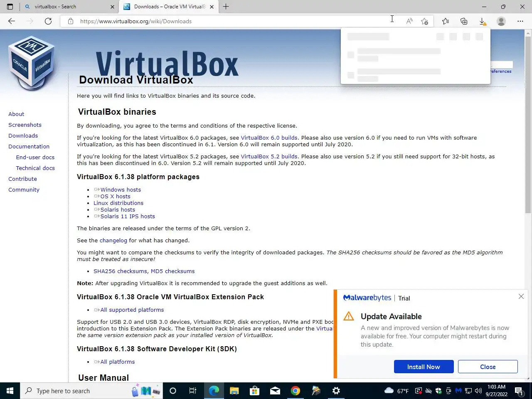Click the VirtualBox cube logo
This screenshot has width=532, height=399.
tap(32, 62)
